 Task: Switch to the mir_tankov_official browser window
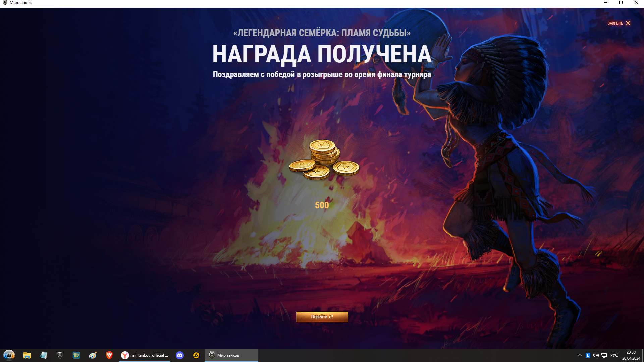tap(145, 355)
